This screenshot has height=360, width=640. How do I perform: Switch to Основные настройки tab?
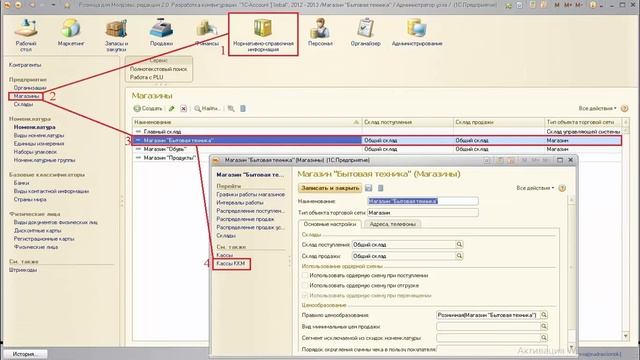[x=330, y=224]
